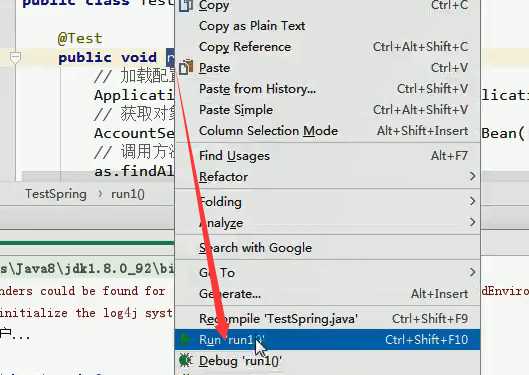Click the 'could be found for' console warning
Viewport: 529px width, 375px height.
point(103,291)
